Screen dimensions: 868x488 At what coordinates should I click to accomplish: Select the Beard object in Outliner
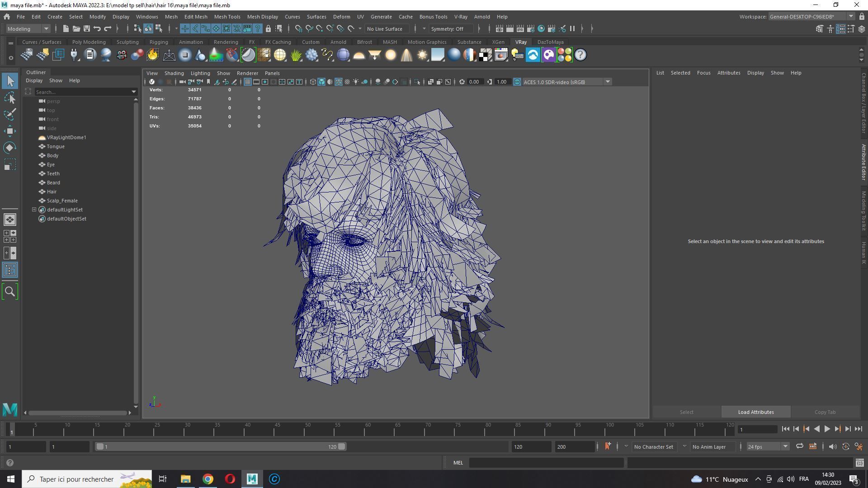(x=53, y=183)
